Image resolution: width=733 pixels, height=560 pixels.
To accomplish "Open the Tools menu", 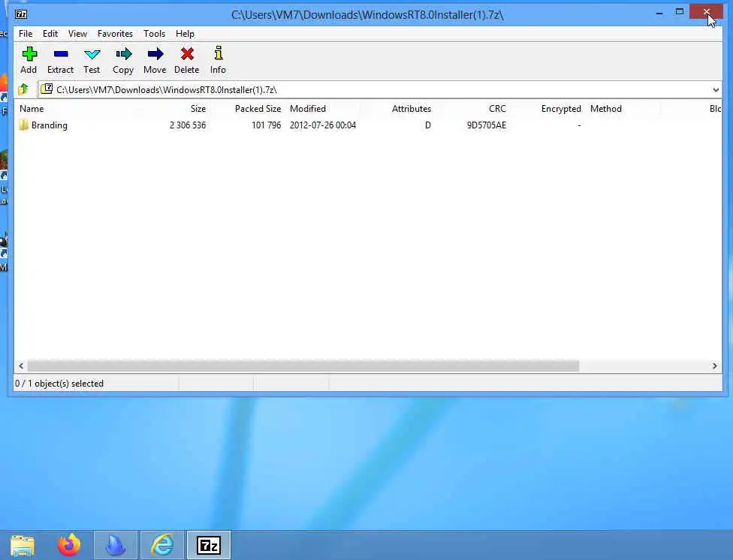I will [154, 34].
